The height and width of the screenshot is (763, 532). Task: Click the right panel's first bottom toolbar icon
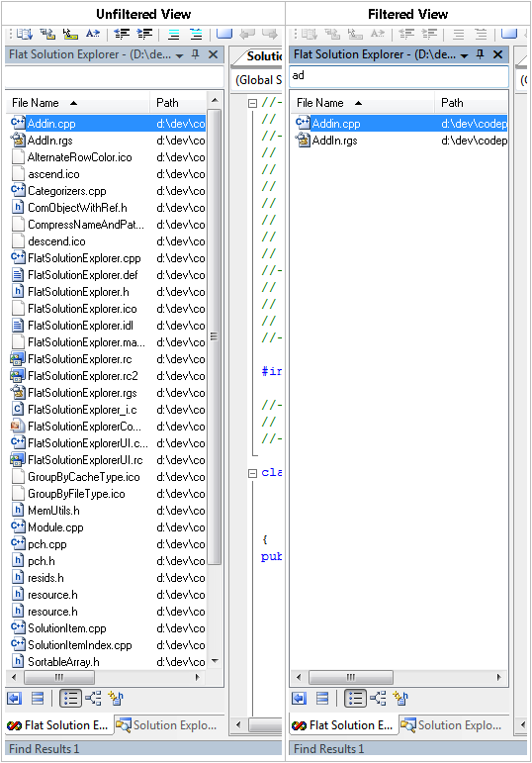(299, 699)
